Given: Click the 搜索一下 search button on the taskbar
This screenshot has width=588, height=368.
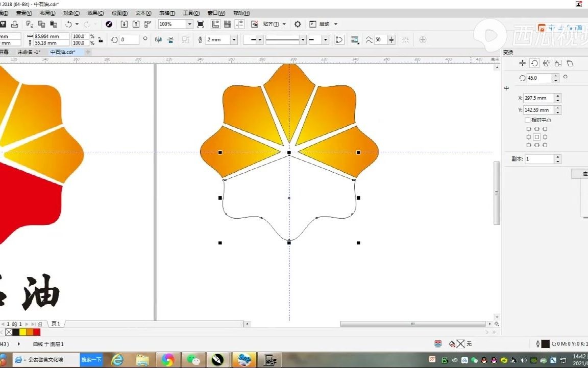Looking at the screenshot, I should pos(91,359).
